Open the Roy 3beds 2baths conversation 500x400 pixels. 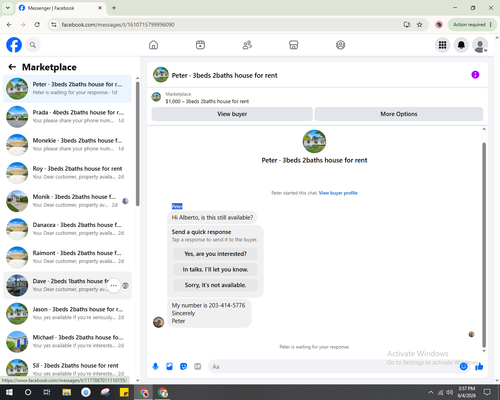(x=67, y=173)
